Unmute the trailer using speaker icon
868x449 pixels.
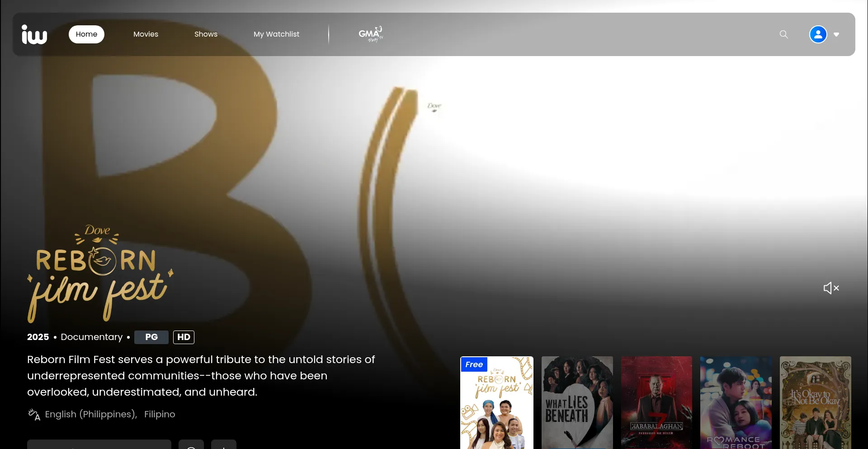click(x=830, y=288)
